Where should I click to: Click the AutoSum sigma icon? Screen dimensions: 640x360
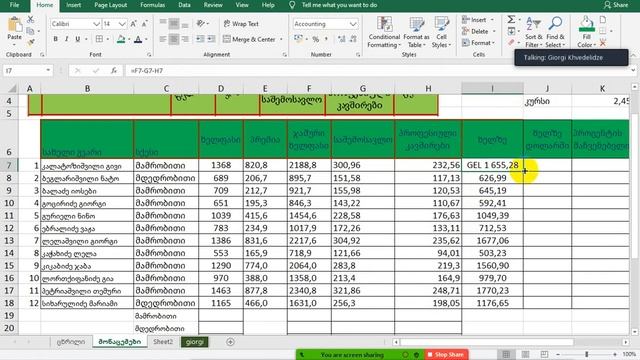(511, 20)
